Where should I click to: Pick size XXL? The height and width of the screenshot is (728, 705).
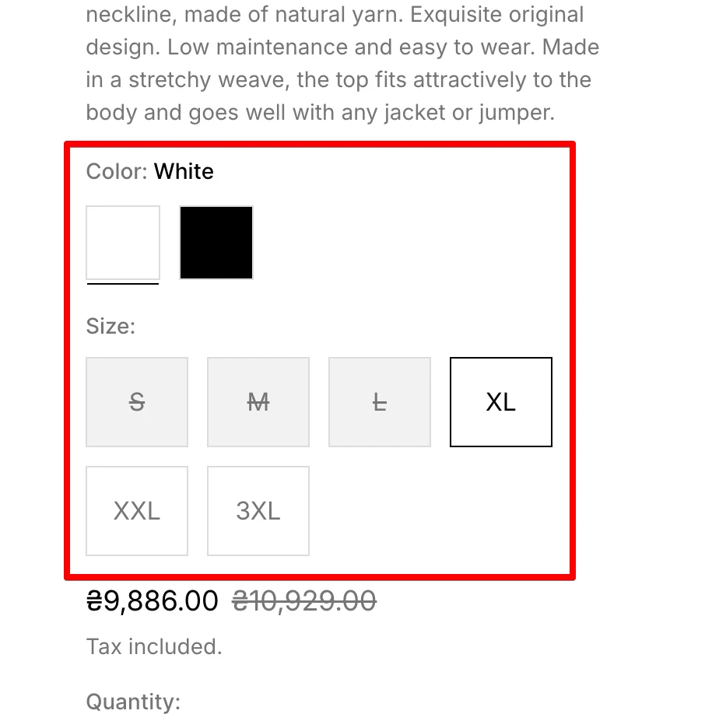(137, 511)
